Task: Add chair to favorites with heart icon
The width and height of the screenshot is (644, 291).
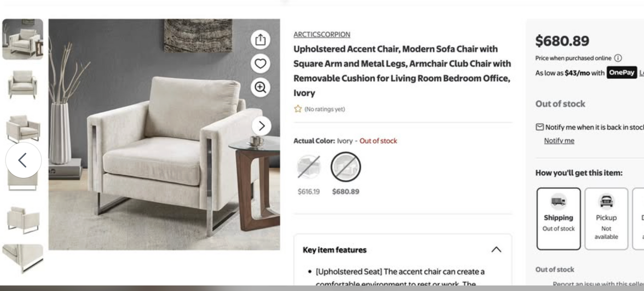Action: pos(260,64)
